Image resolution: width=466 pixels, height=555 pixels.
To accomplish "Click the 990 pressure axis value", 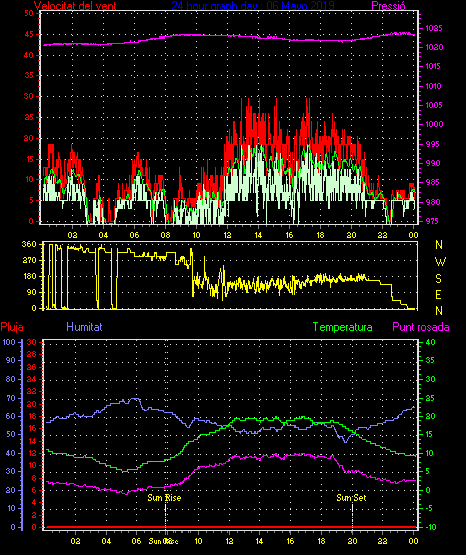I will click(433, 163).
